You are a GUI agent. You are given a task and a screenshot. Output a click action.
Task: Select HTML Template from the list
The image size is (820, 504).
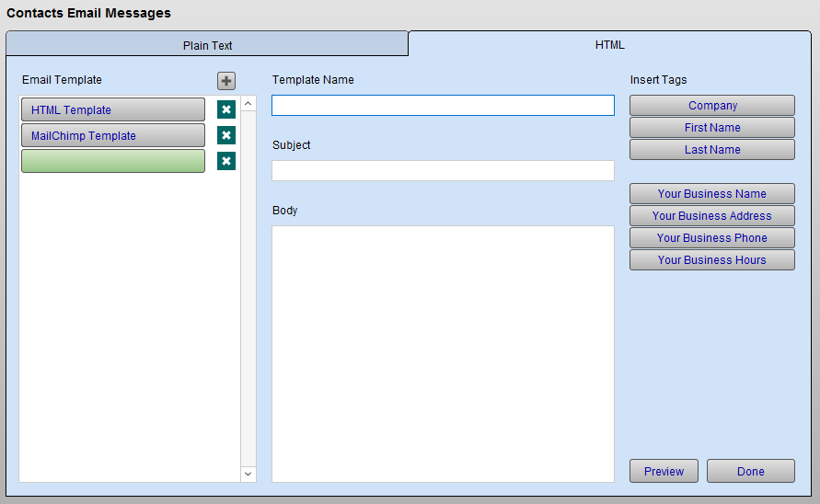point(112,110)
